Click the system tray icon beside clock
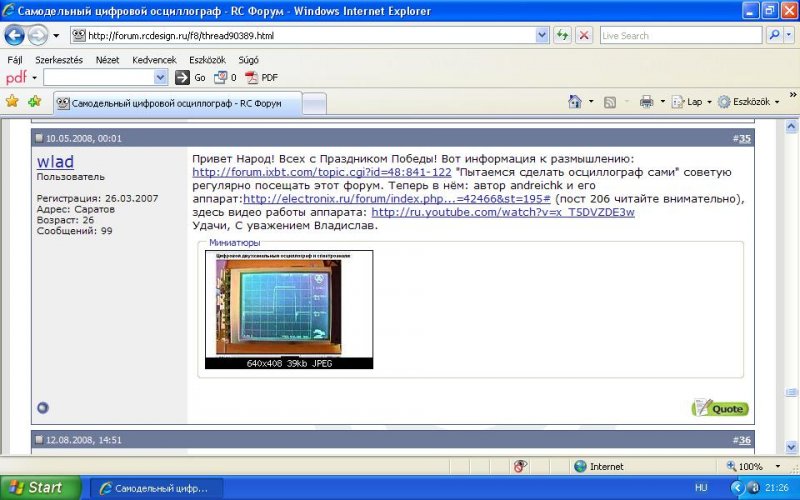The height and width of the screenshot is (500, 800). tap(754, 488)
